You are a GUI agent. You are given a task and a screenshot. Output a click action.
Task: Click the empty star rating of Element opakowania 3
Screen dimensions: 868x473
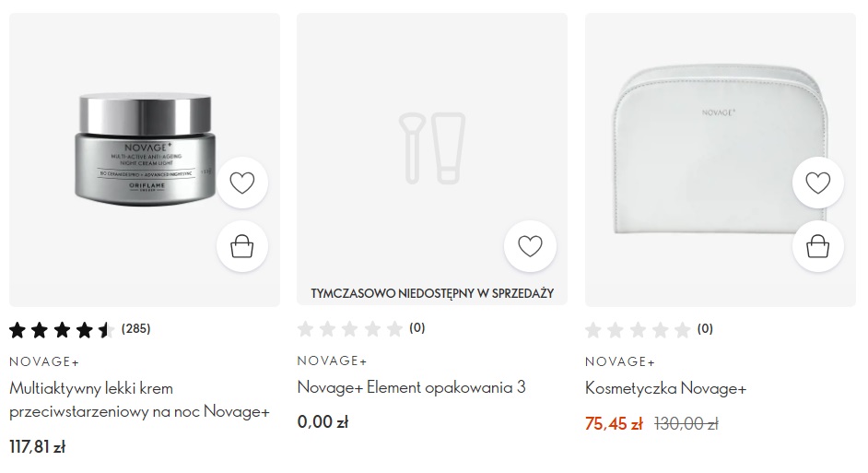click(361, 329)
